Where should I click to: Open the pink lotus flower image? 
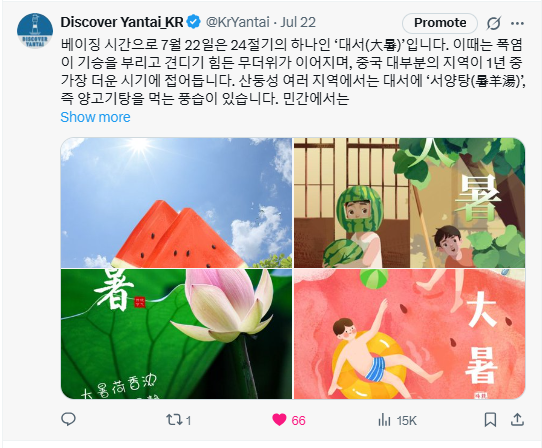(176, 334)
